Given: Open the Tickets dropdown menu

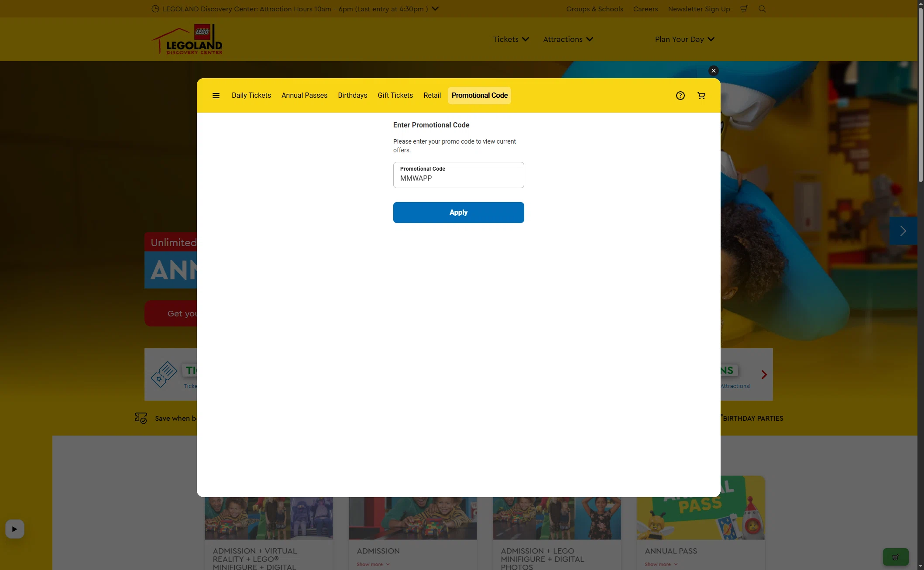Looking at the screenshot, I should click(x=511, y=39).
